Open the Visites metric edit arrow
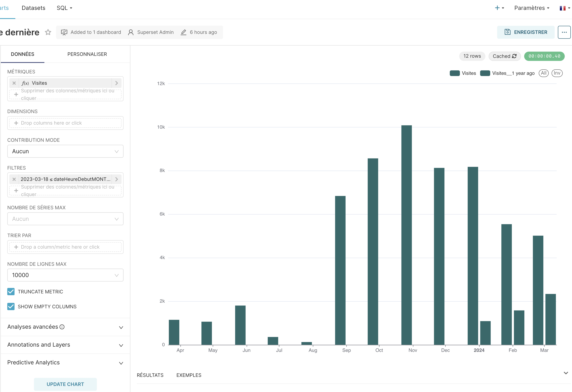 pos(117,83)
